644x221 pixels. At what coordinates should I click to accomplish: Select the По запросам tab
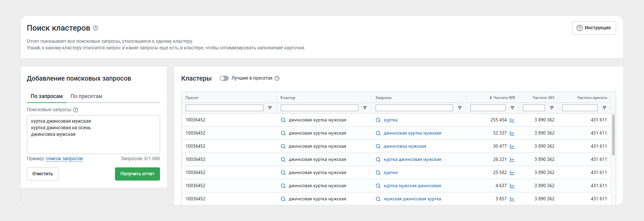47,96
